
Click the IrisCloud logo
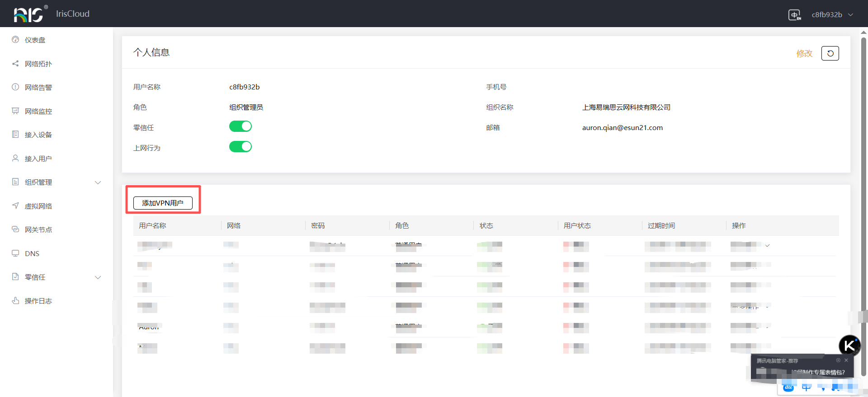[30, 14]
